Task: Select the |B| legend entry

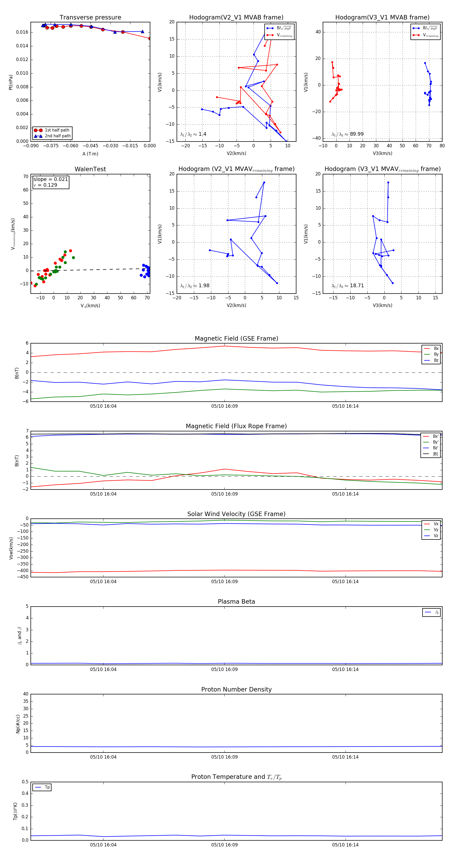Action: point(431,454)
